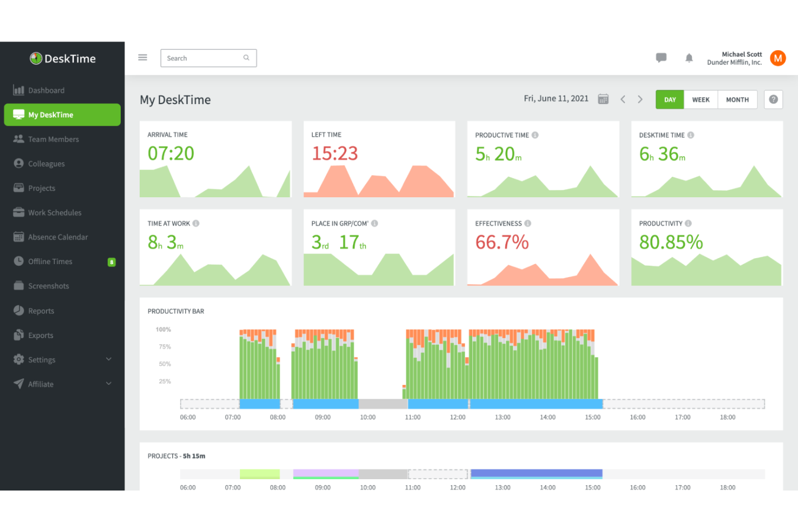
Task: Click the 8h 3m time at work value
Action: coord(166,243)
